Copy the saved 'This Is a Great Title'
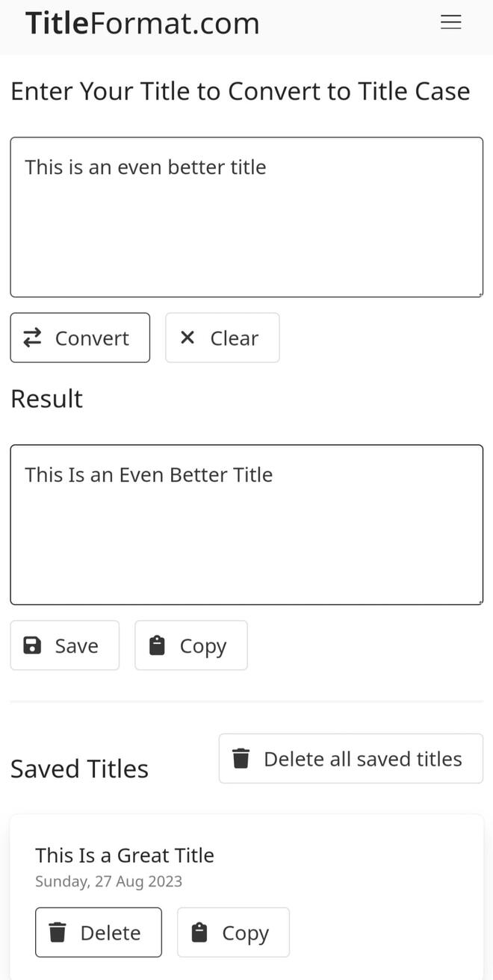 [233, 932]
